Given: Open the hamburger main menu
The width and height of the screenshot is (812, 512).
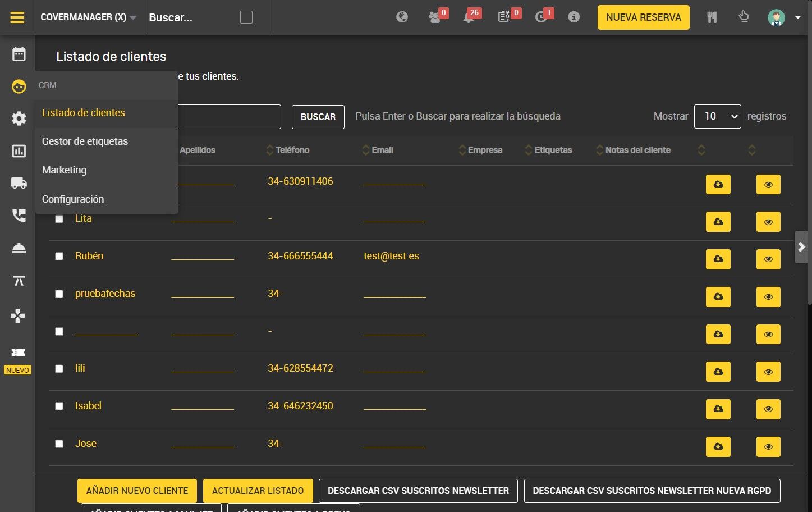Looking at the screenshot, I should click(x=17, y=17).
